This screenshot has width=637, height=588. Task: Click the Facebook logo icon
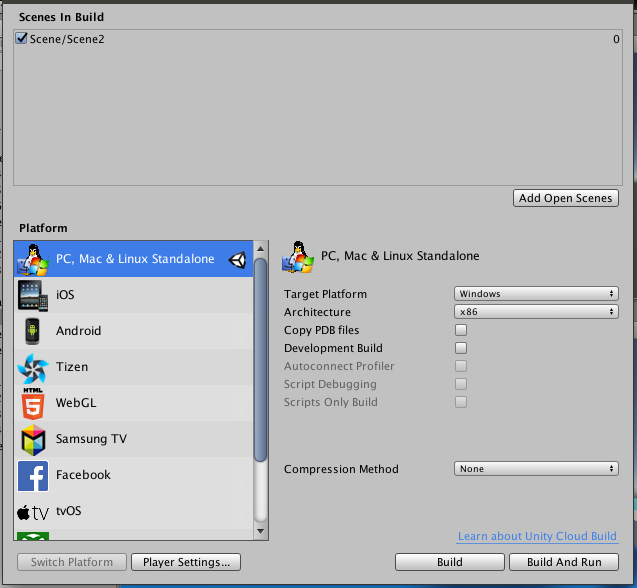pyautogui.click(x=33, y=475)
